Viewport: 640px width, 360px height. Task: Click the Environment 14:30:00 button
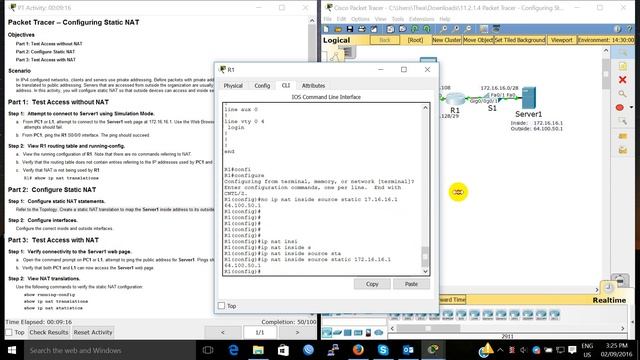[606, 40]
